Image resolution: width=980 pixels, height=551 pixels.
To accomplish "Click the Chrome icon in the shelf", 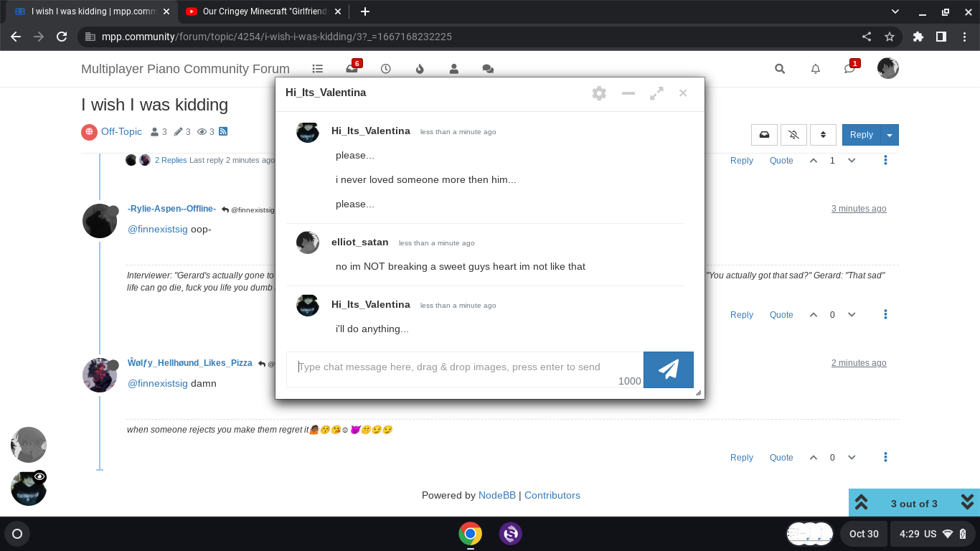I will pyautogui.click(x=471, y=534).
